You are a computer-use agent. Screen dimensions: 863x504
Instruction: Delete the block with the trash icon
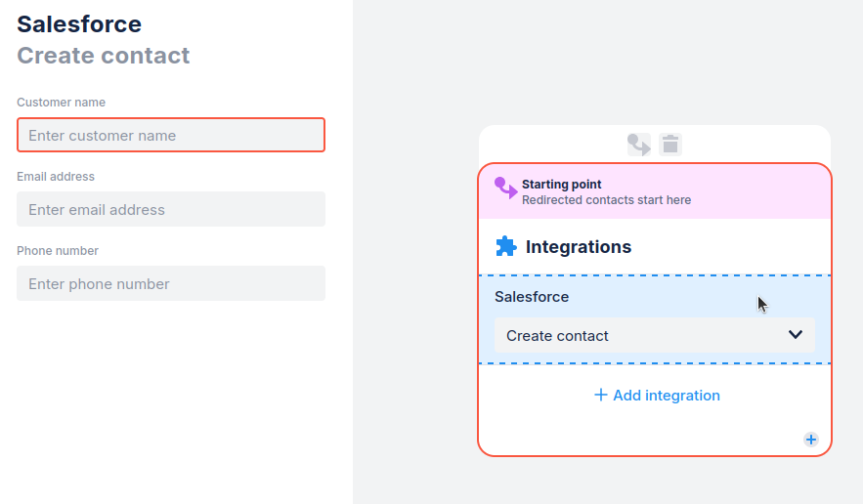pos(670,145)
